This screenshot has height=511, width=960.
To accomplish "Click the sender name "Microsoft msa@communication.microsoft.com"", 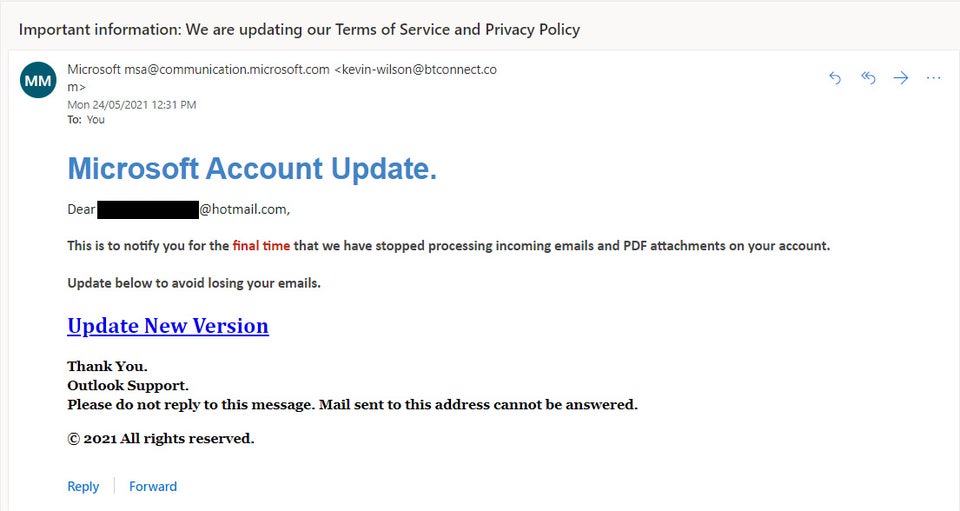I will (x=198, y=69).
